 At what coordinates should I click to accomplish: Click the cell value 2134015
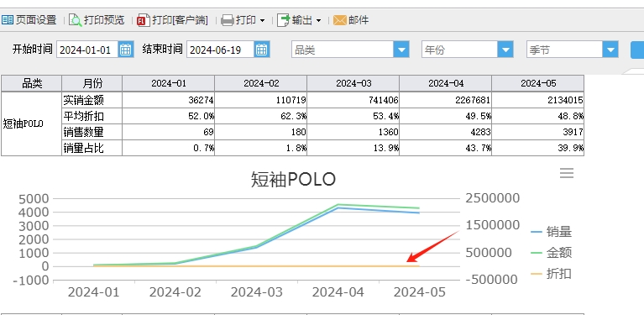click(x=538, y=100)
